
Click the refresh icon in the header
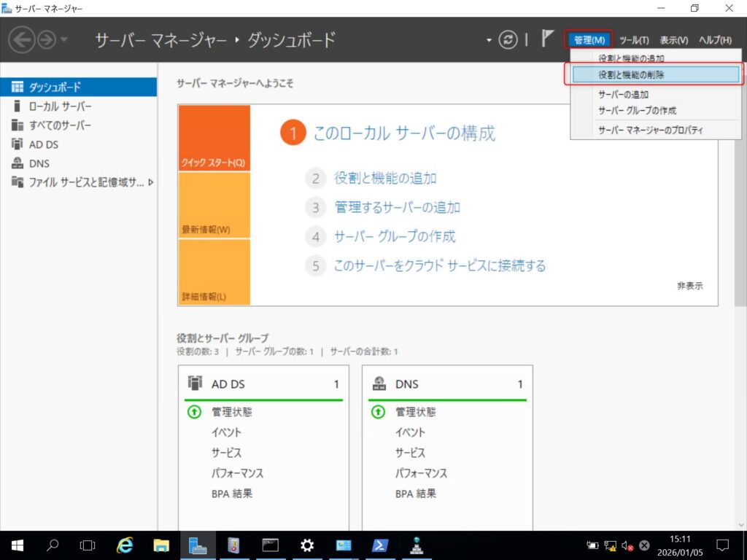(508, 40)
